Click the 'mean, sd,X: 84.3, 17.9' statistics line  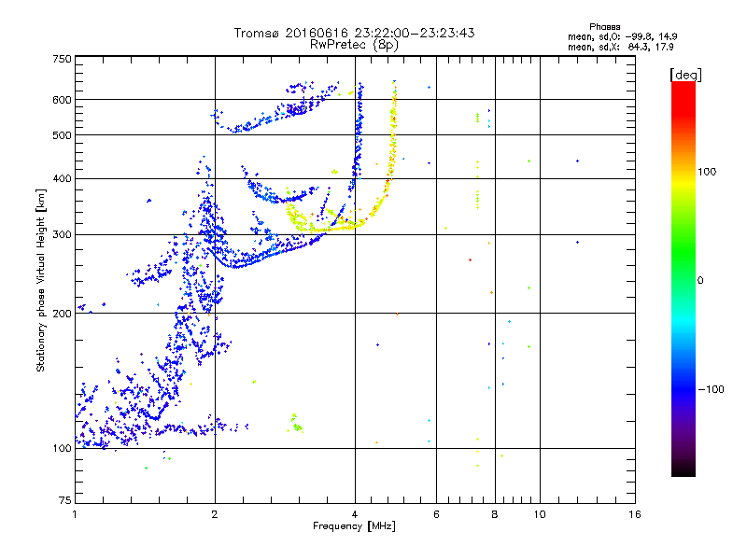[620, 48]
